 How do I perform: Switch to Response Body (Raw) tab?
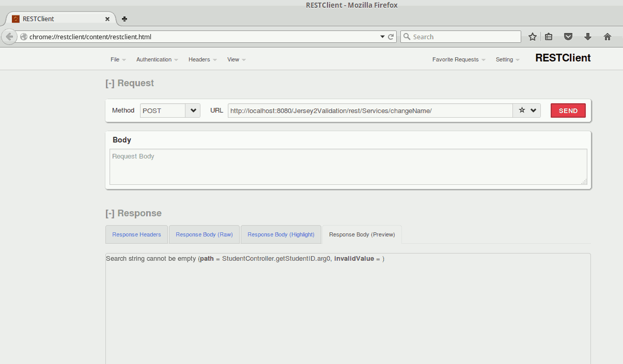coord(204,234)
